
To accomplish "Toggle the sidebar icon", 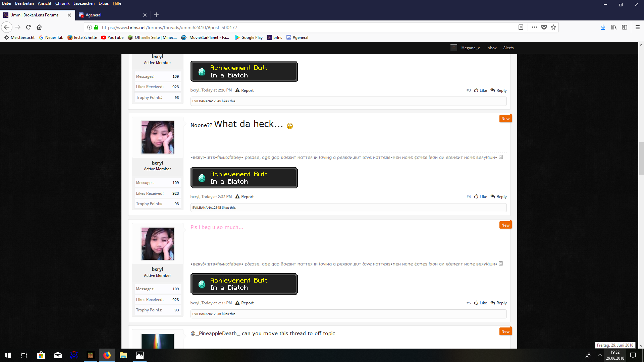I will (x=625, y=27).
